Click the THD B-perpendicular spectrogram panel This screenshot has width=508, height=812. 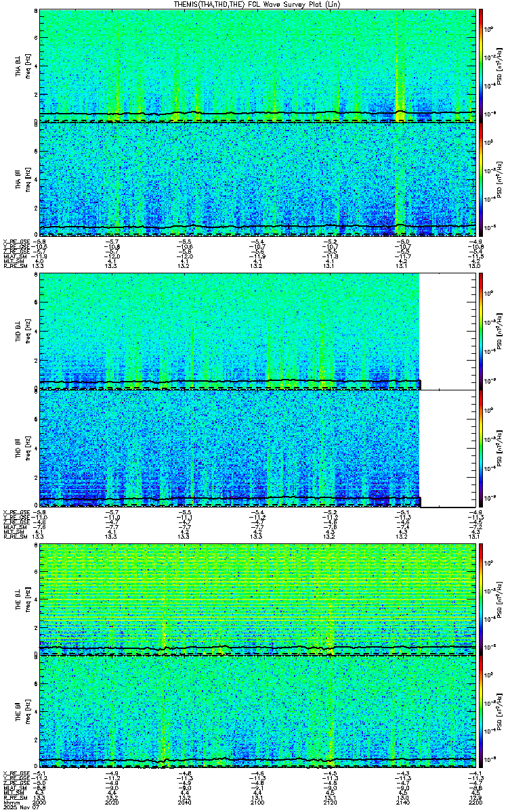[x=230, y=332]
